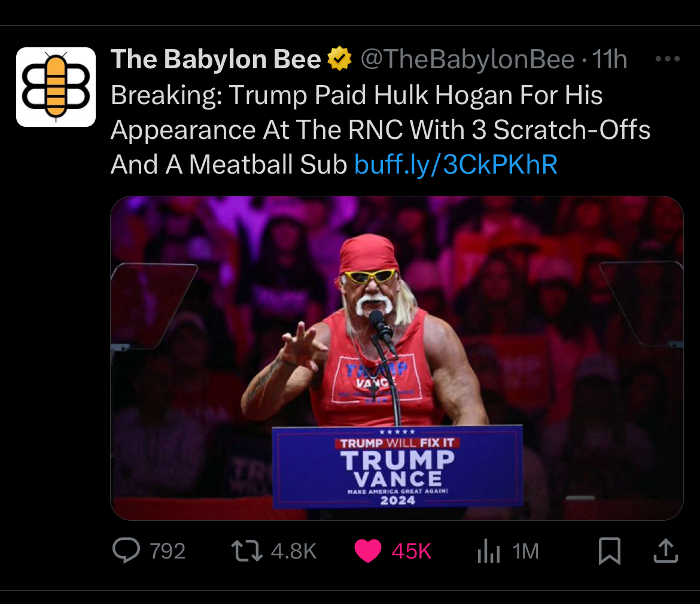700x604 pixels.
Task: Unlike the tweet via pink heart icon
Action: [x=367, y=551]
